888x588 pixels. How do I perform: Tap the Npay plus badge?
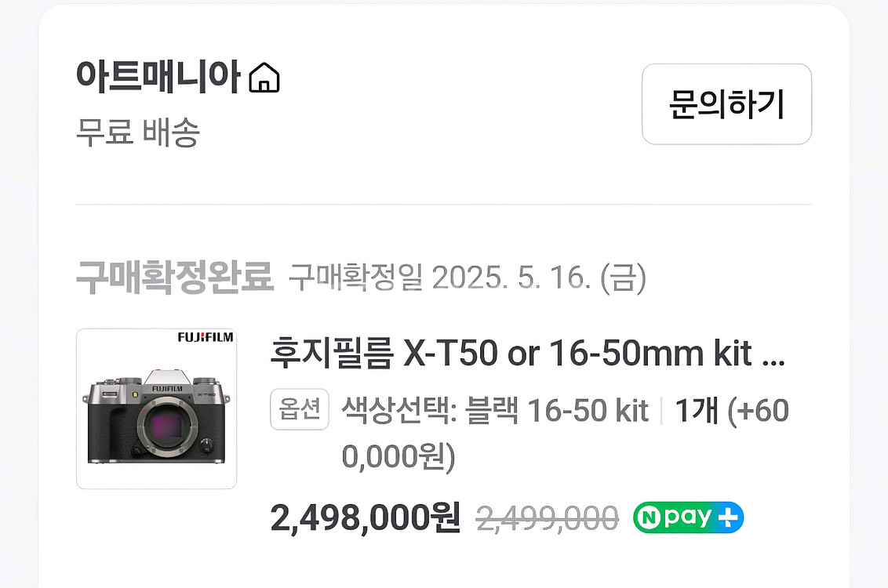click(688, 517)
